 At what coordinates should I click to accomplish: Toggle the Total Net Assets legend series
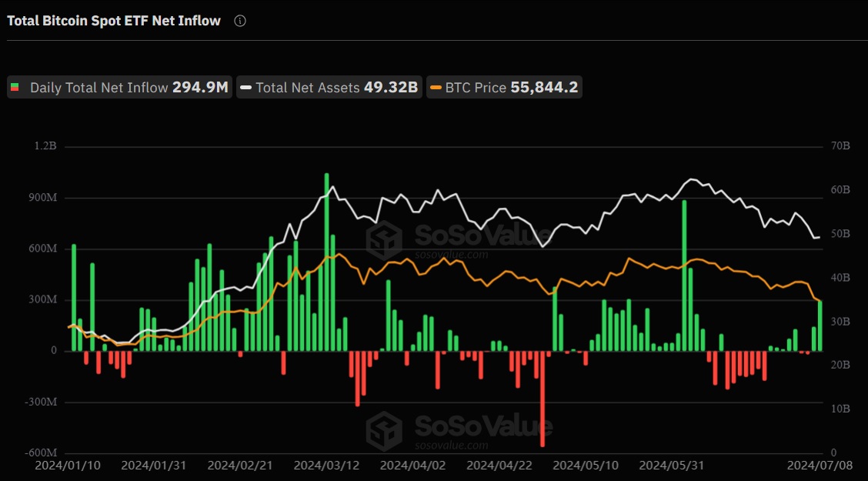coord(329,88)
